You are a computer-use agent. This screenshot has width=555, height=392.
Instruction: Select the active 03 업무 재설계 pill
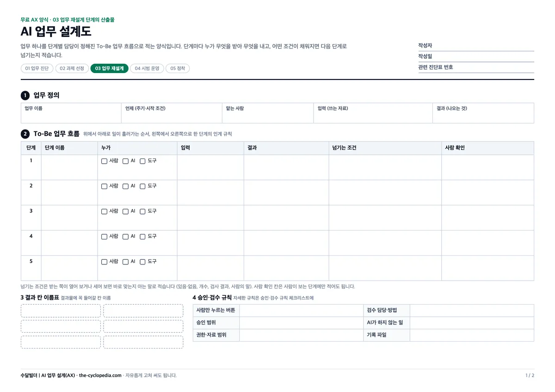pos(110,68)
